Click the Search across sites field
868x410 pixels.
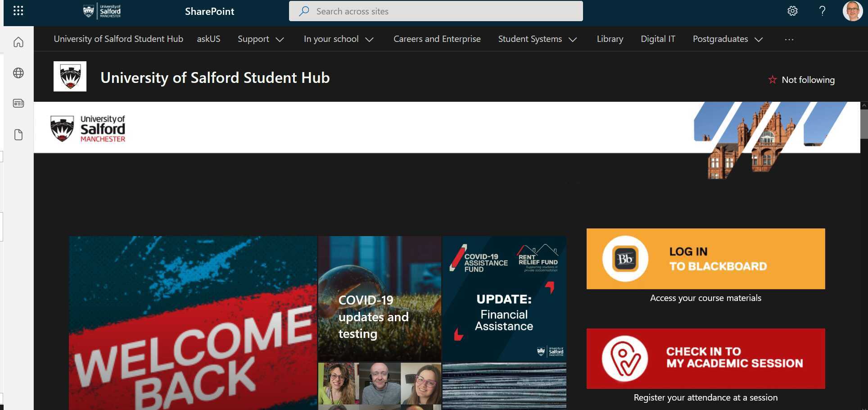tap(435, 11)
